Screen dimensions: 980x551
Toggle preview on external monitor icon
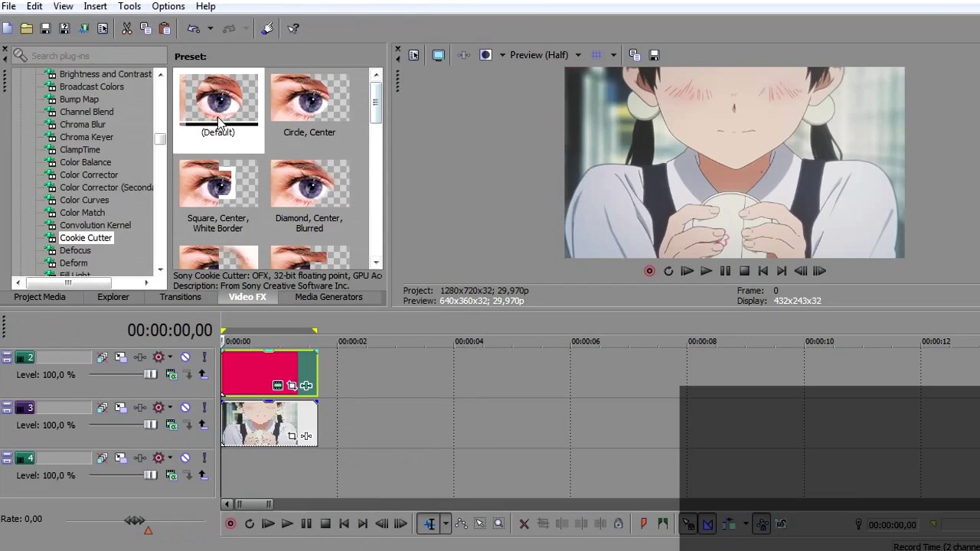pos(438,55)
